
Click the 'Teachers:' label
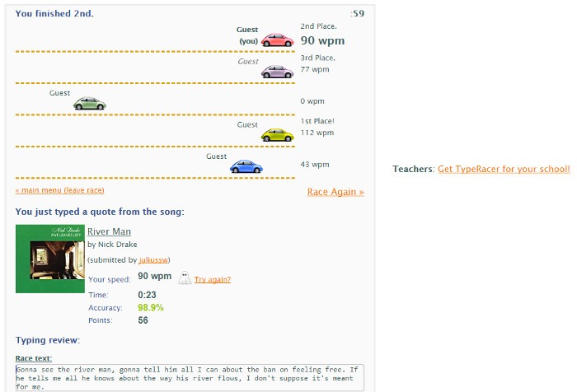[x=414, y=169]
